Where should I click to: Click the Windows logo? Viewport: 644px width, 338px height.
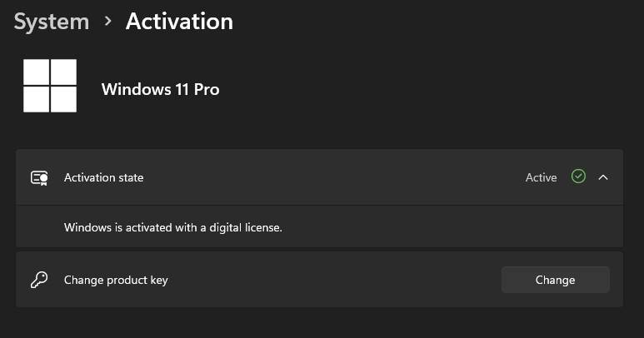click(x=50, y=86)
